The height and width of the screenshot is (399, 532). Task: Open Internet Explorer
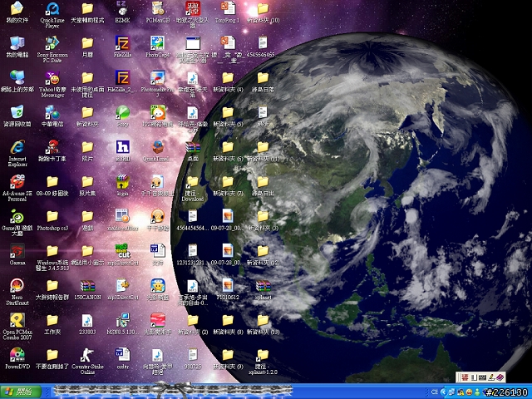(x=17, y=153)
